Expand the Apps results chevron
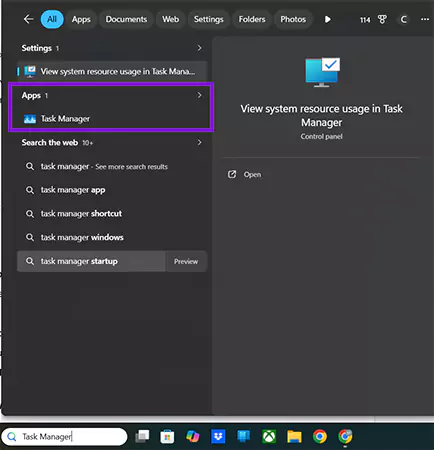This screenshot has height=450, width=434. (199, 95)
